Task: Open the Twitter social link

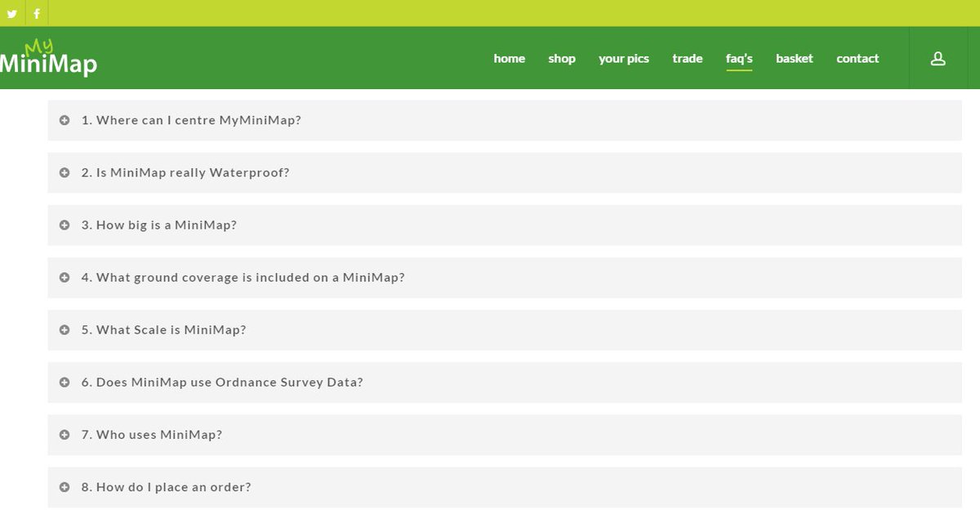Action: click(12, 14)
